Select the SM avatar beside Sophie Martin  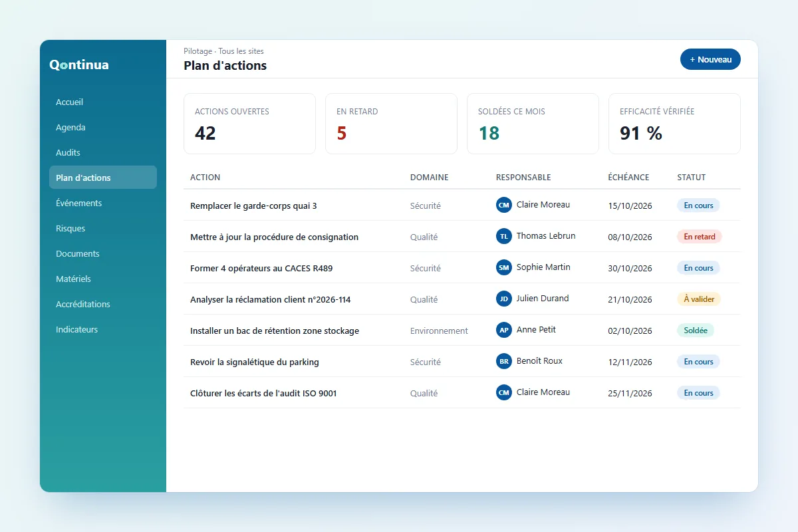pos(504,267)
